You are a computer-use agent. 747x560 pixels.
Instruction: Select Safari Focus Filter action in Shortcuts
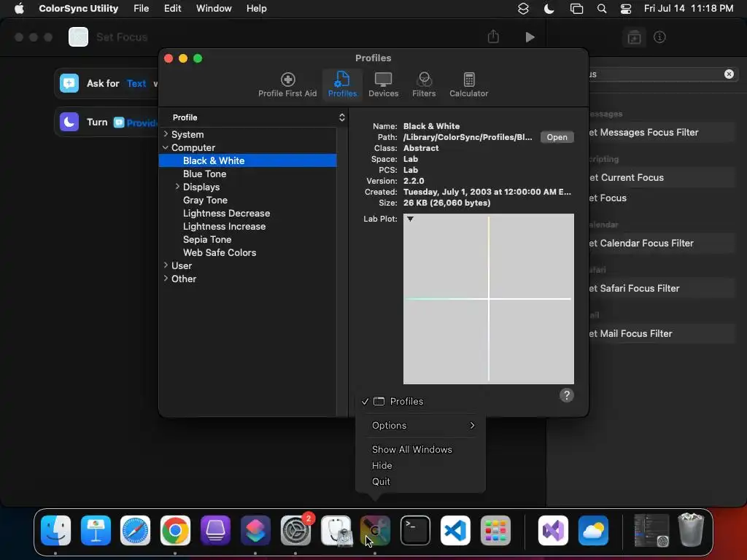pos(662,288)
